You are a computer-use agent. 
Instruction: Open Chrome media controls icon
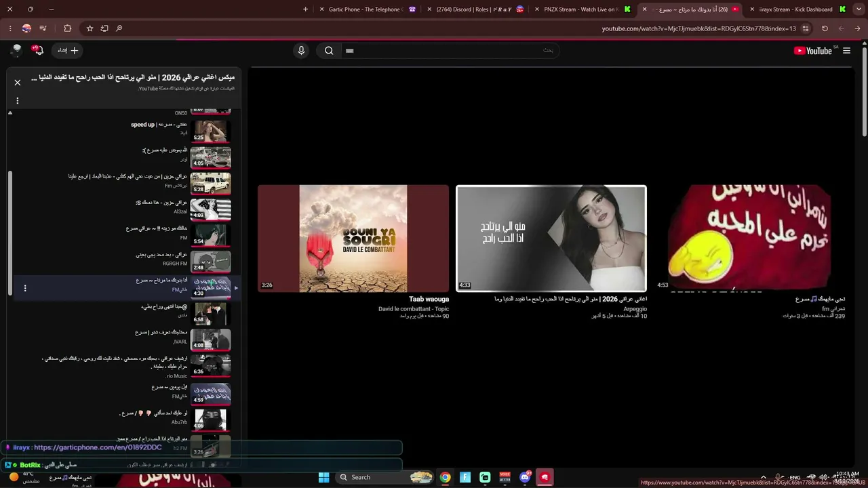[x=43, y=28]
